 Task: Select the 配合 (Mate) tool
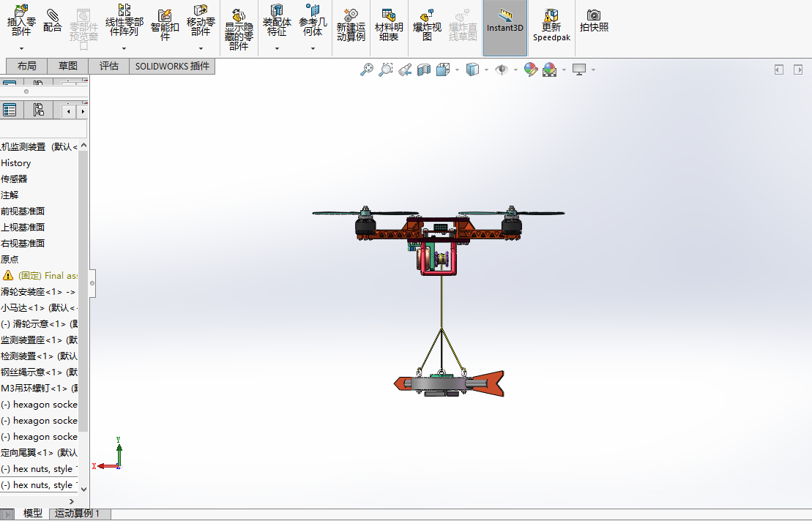click(x=52, y=20)
